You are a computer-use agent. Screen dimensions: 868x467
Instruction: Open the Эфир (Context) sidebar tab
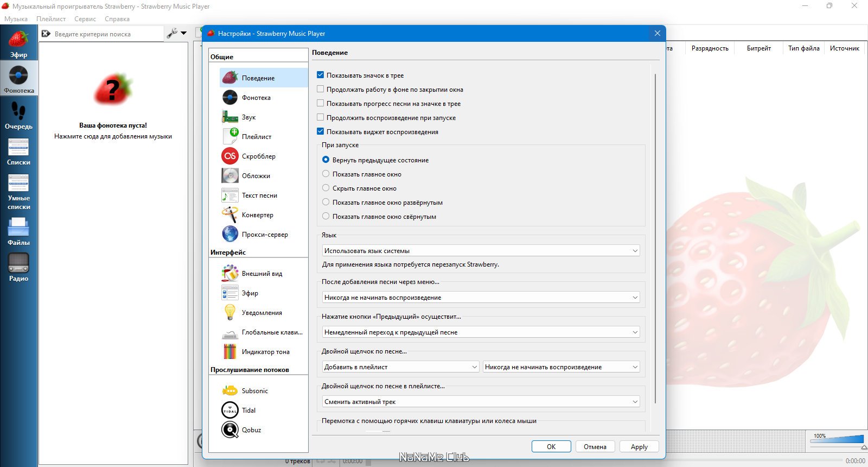pos(18,44)
